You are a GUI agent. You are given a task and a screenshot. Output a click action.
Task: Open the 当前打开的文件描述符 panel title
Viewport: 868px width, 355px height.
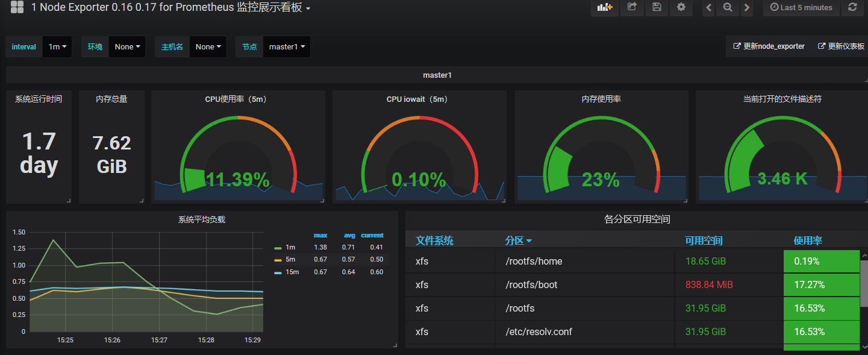coord(782,99)
